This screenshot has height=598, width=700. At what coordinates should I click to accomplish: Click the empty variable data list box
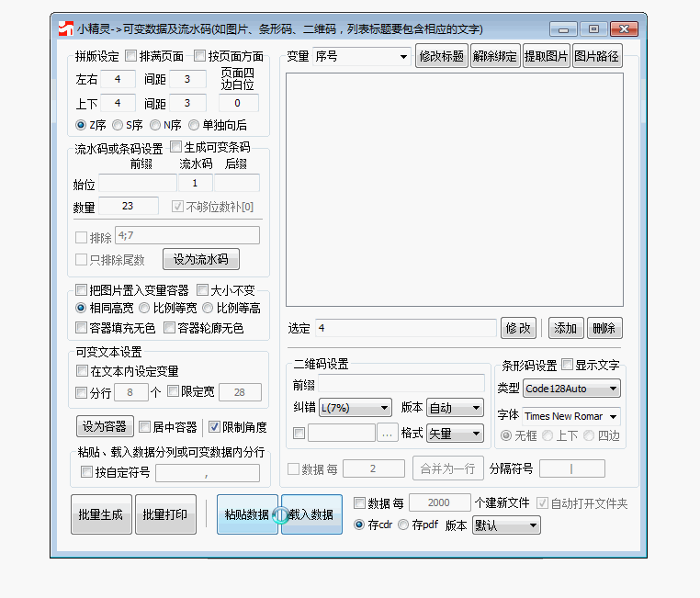[455, 189]
